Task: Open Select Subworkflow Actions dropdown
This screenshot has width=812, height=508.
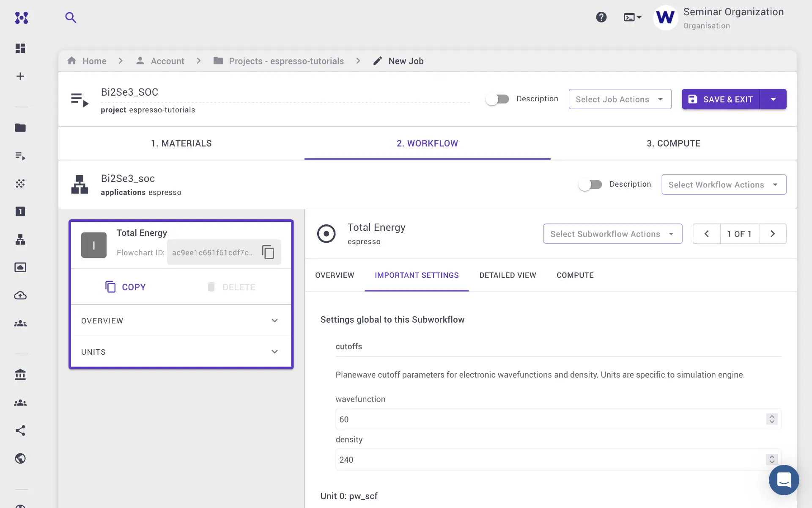Action: [x=612, y=234]
